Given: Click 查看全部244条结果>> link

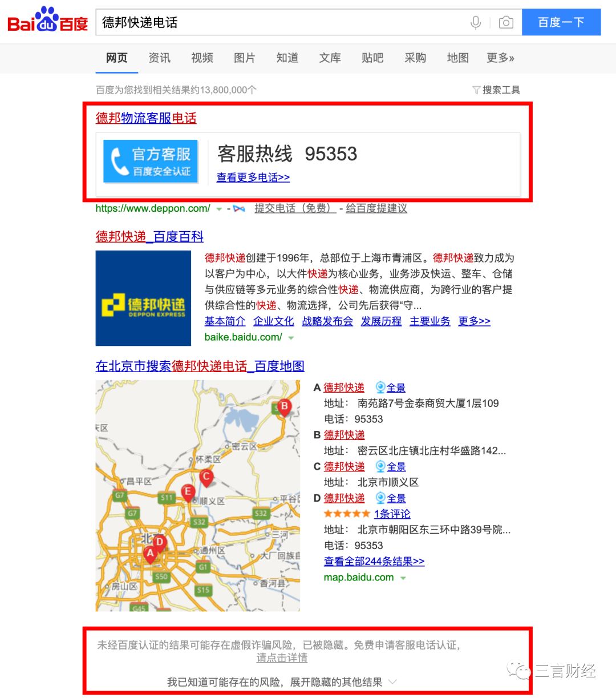Looking at the screenshot, I should pos(374,562).
